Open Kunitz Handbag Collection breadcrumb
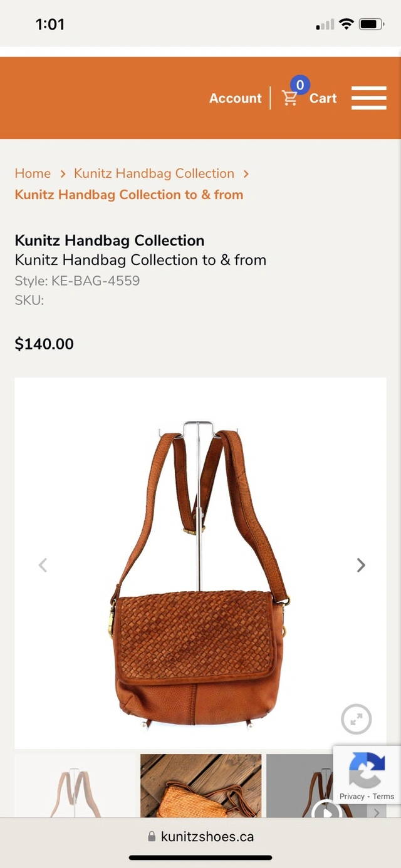Image resolution: width=401 pixels, height=868 pixels. [x=154, y=173]
